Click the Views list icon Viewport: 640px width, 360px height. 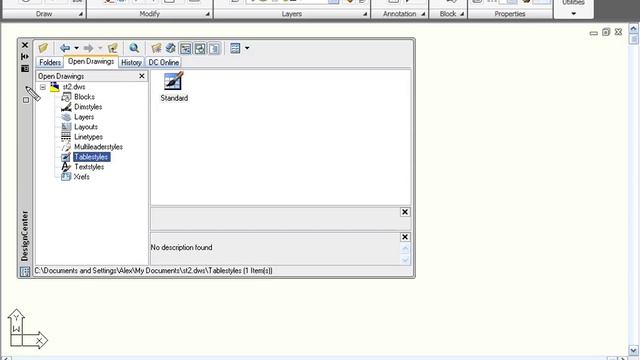(x=235, y=48)
